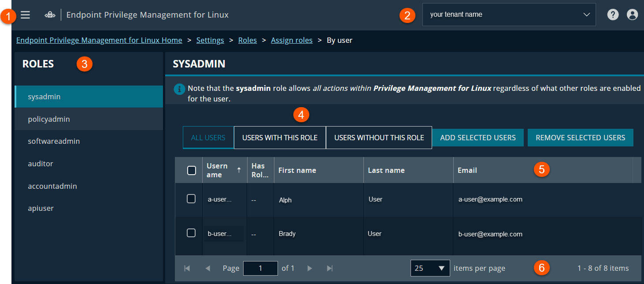The width and height of the screenshot is (644, 284).
Task: Switch to Users With This Role tab
Action: [280, 138]
